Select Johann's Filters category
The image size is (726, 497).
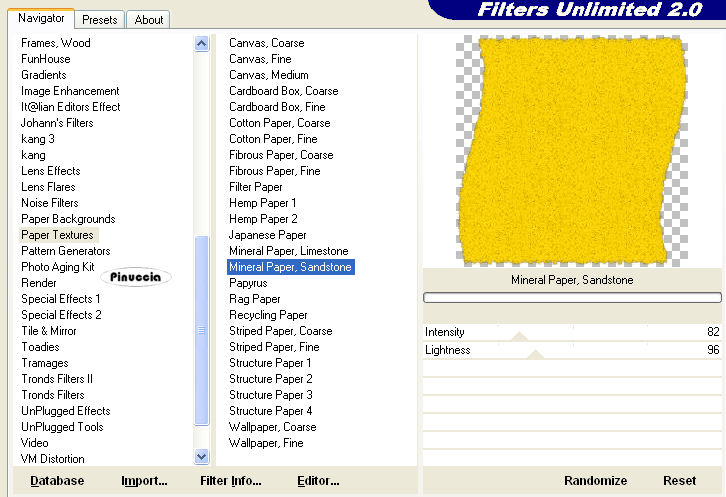click(x=57, y=123)
